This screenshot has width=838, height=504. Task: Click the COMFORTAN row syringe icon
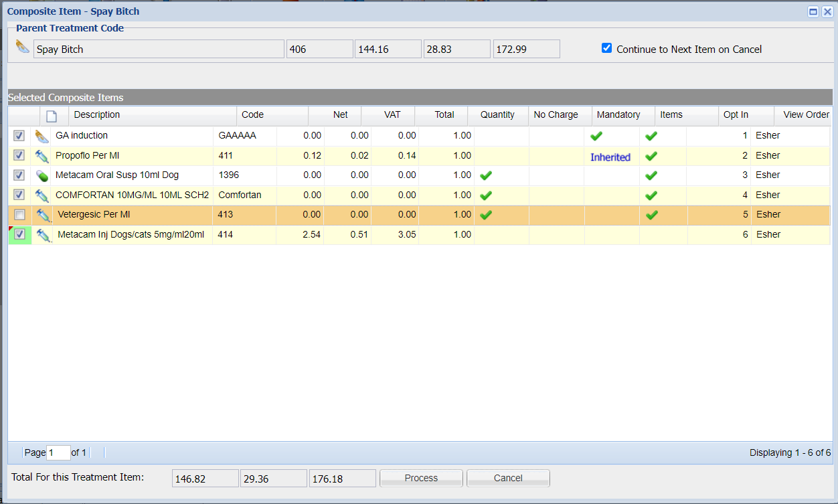tap(42, 195)
